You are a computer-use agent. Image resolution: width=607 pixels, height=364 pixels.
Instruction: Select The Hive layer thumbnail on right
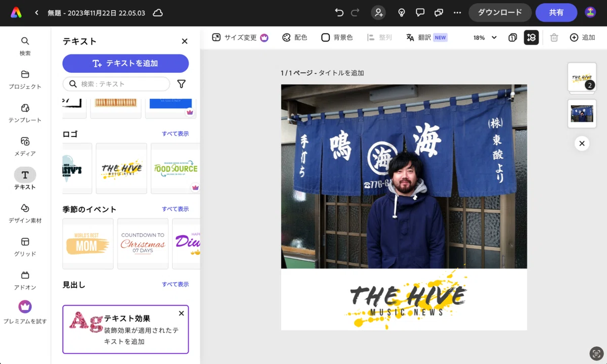582,77
